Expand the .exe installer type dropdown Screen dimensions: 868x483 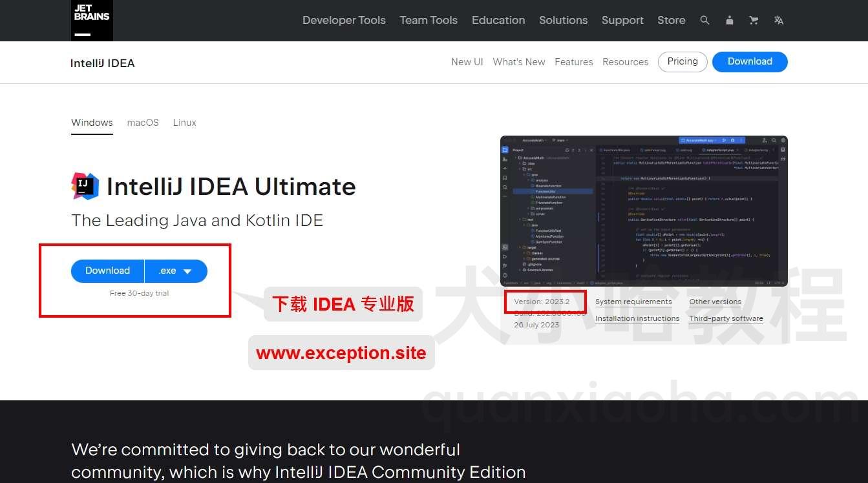(176, 271)
